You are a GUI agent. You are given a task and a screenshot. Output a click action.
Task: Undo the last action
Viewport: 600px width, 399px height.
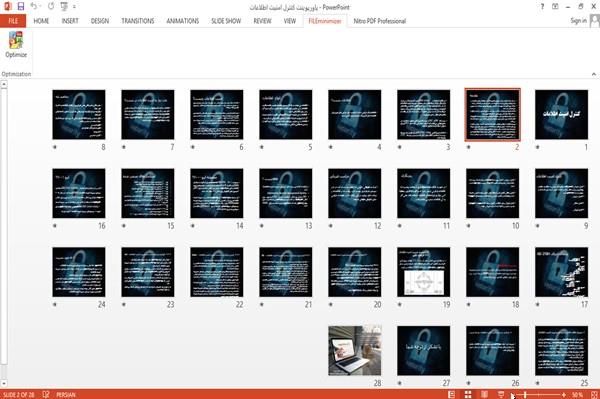click(34, 6)
